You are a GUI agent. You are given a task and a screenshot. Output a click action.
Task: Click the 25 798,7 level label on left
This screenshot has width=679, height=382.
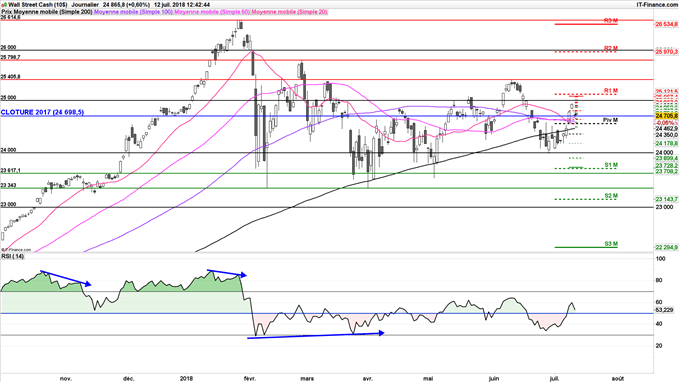pyautogui.click(x=10, y=57)
